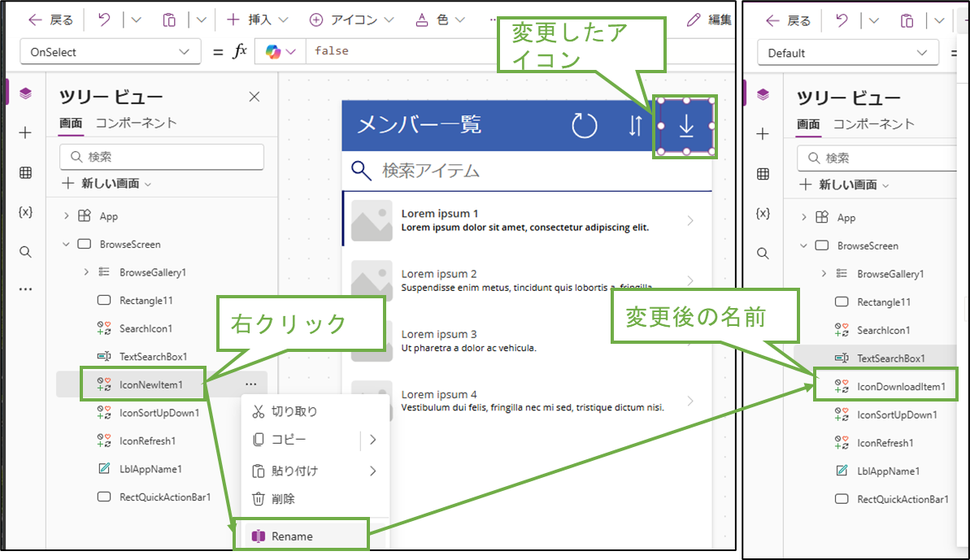Click the 戻る back arrow in right window
This screenshot has height=560, width=970.
point(772,21)
